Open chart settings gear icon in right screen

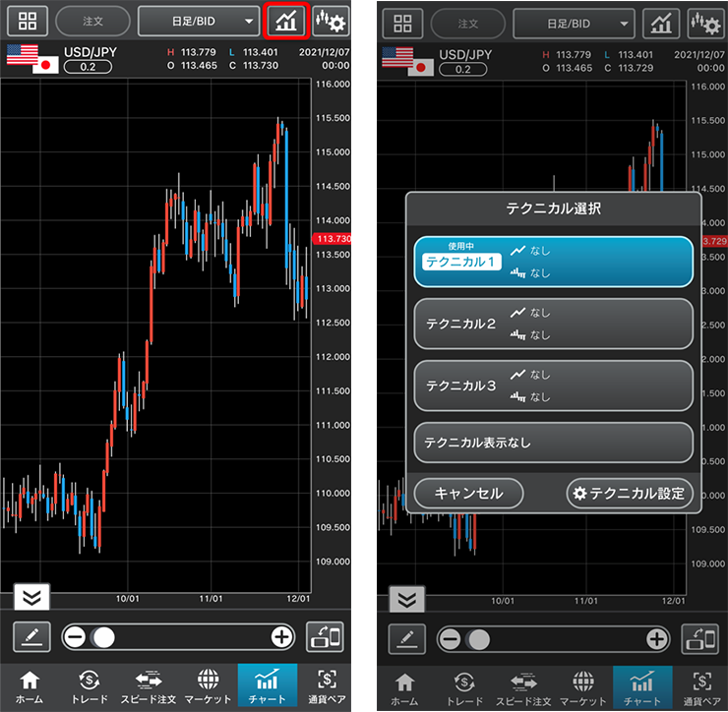click(x=705, y=24)
